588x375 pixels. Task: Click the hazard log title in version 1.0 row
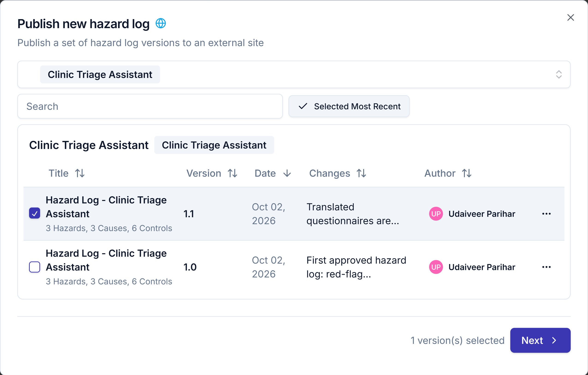coord(106,260)
